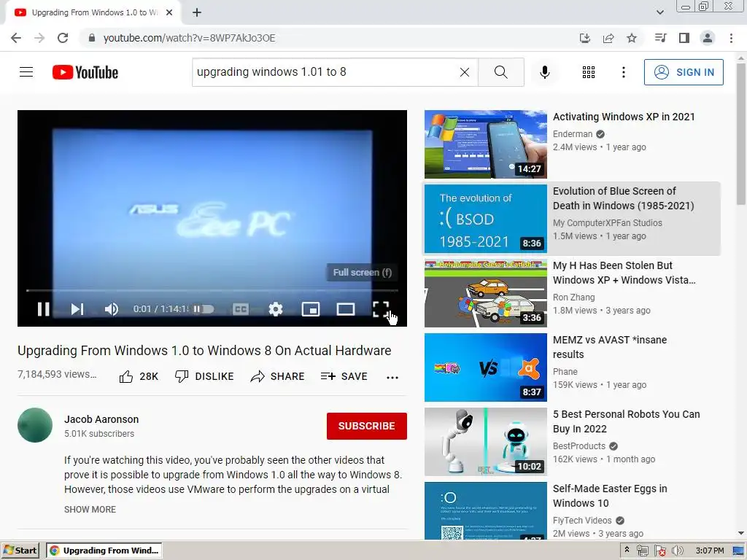Viewport: 747px width, 560px height.
Task: Select Chrome taskbar button Upgrading From Wind...
Action: click(104, 551)
